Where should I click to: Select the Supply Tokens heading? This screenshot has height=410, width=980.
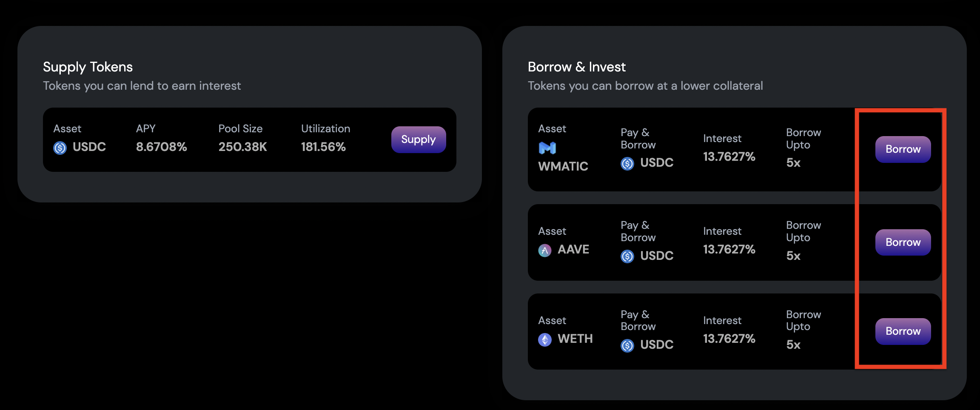point(88,67)
